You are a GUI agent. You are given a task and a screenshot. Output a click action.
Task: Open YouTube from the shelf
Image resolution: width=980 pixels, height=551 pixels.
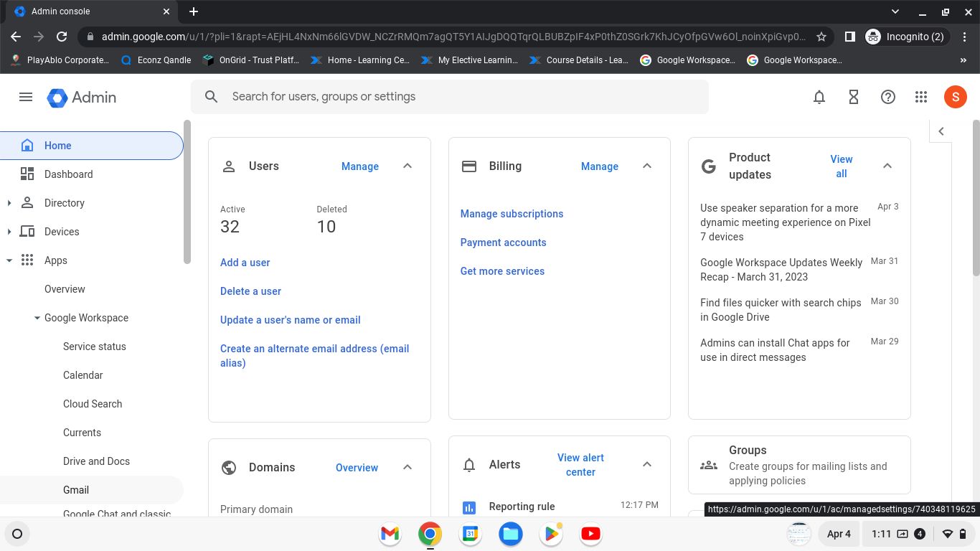591,534
